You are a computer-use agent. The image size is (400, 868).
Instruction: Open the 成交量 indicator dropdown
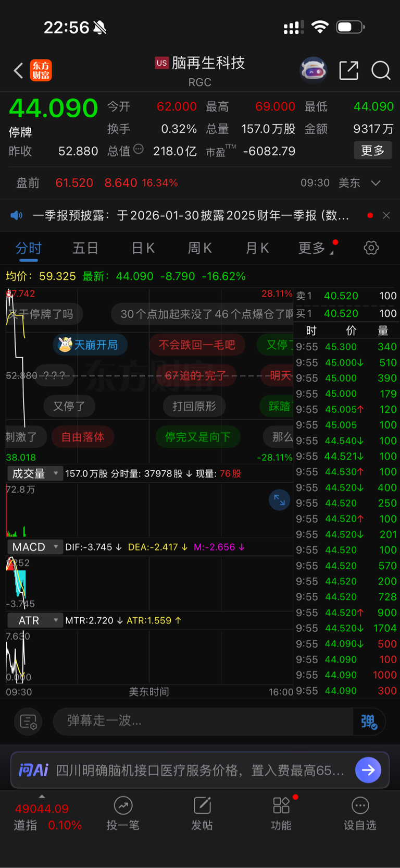(35, 473)
